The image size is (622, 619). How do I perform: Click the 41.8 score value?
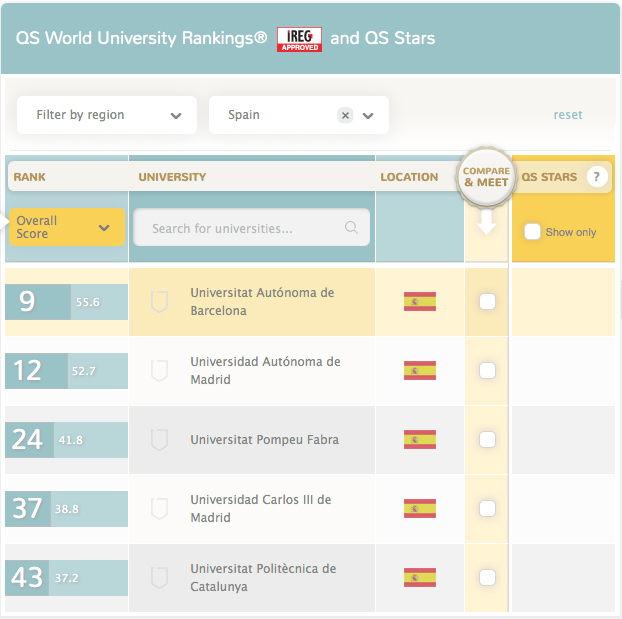[71, 440]
